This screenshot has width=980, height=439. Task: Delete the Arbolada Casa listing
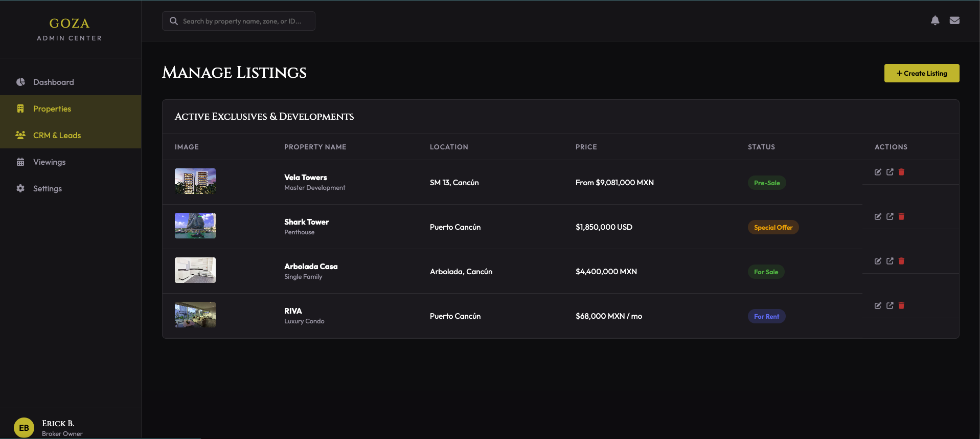point(901,261)
